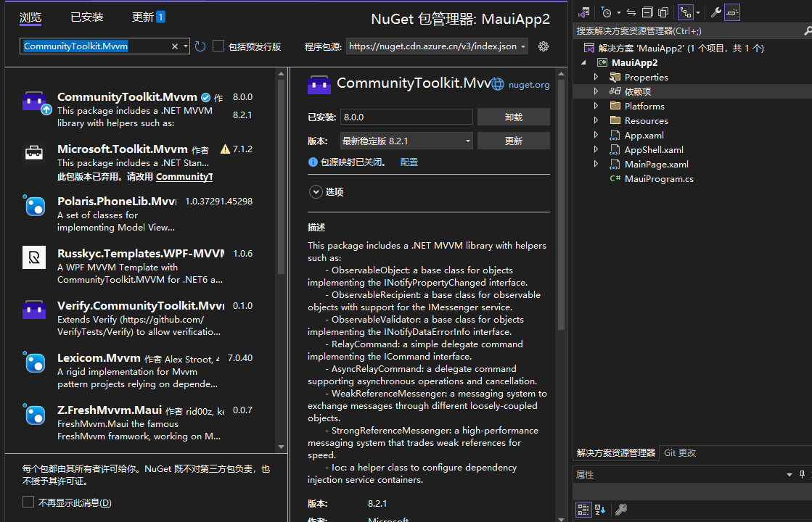The image size is (812, 522).
Task: Click the refresh icon next to search box
Action: pyautogui.click(x=200, y=46)
